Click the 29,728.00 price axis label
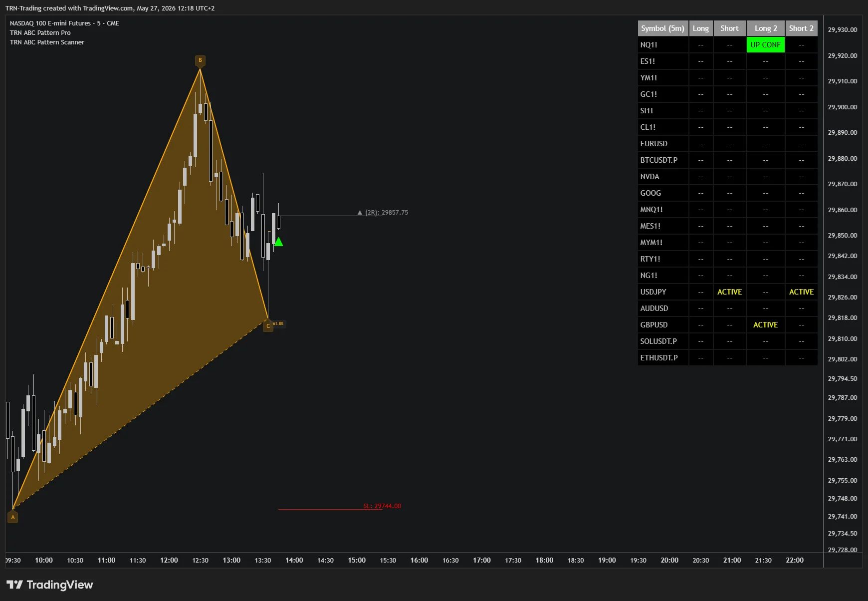868x601 pixels. tap(843, 550)
